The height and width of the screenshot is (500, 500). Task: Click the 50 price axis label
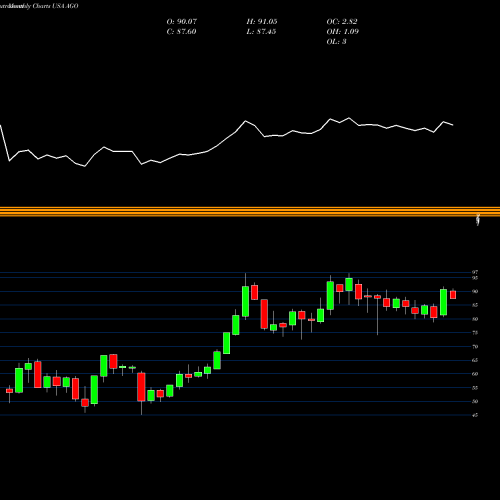tap(475, 401)
